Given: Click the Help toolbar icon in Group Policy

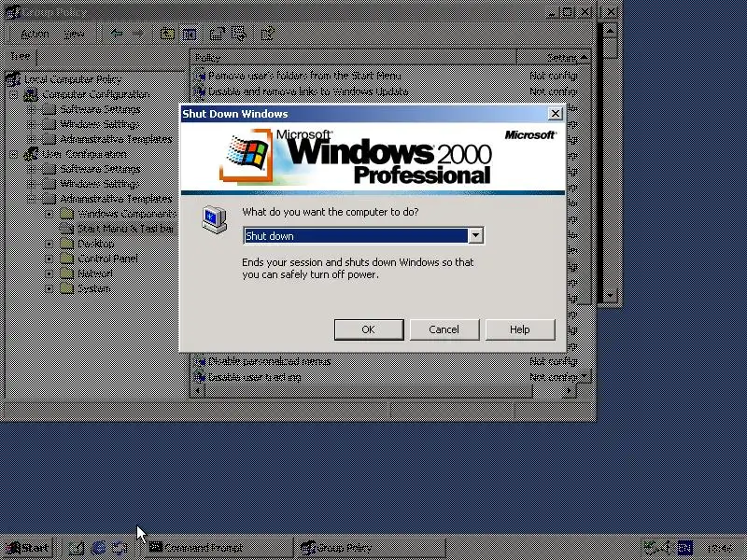Looking at the screenshot, I should [x=267, y=34].
